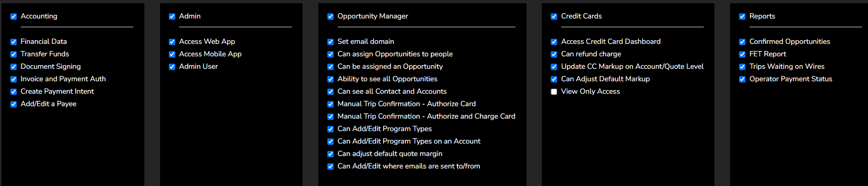Toggle Can Adjust Default Markup checkbox

[x=554, y=79]
